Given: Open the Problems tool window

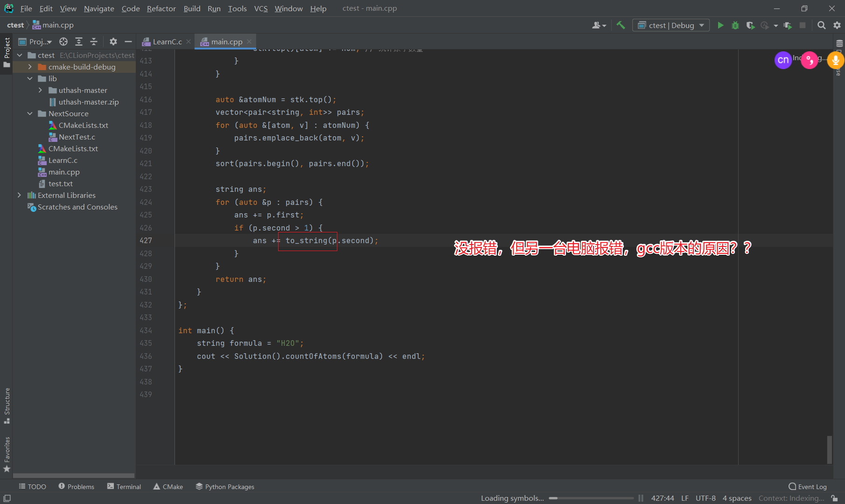Looking at the screenshot, I should (x=76, y=486).
